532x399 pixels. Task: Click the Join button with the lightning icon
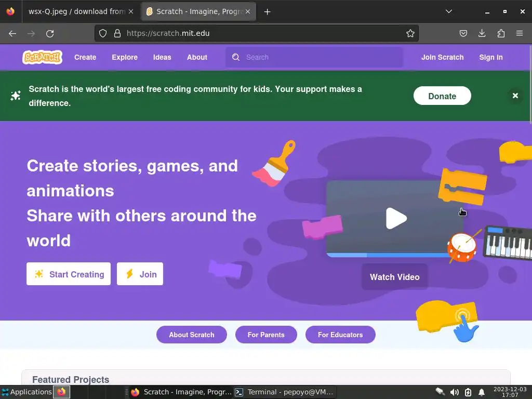tap(140, 274)
